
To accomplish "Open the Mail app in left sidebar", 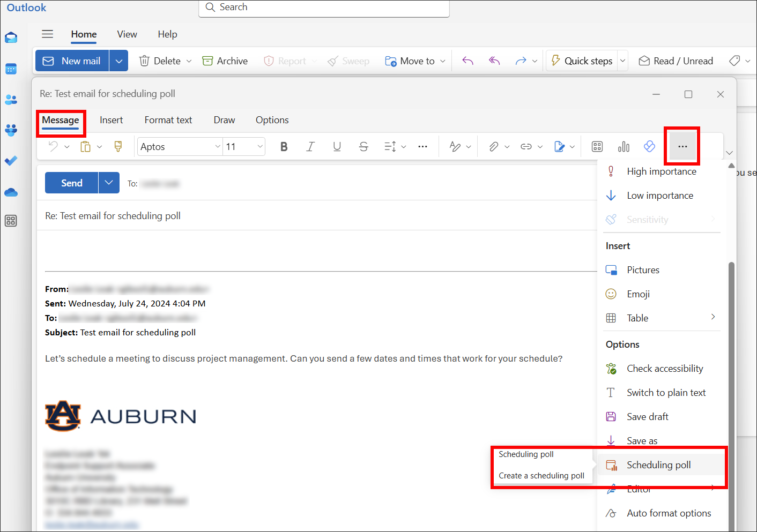I will tap(11, 38).
